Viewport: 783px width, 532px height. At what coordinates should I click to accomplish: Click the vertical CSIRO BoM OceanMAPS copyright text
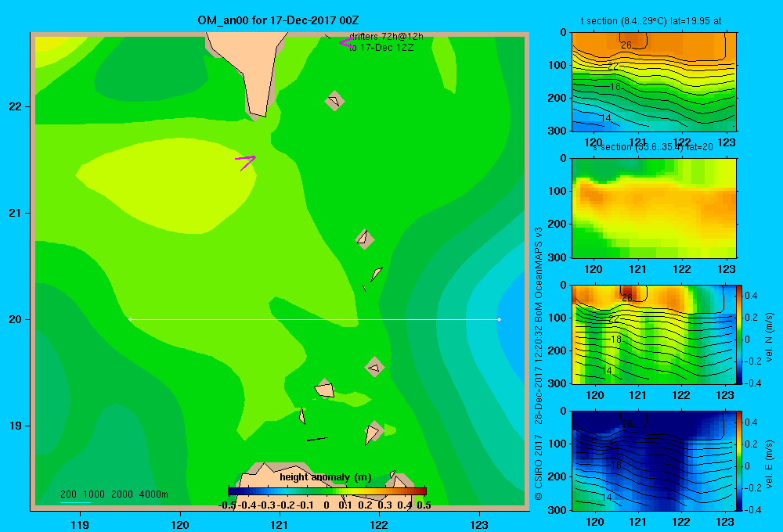[x=539, y=364]
